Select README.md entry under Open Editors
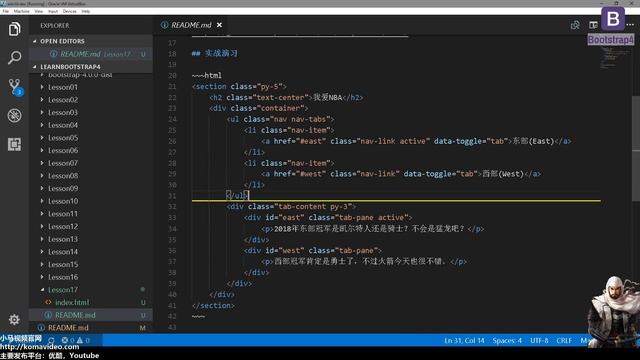This screenshot has height=360, width=640. point(91,54)
